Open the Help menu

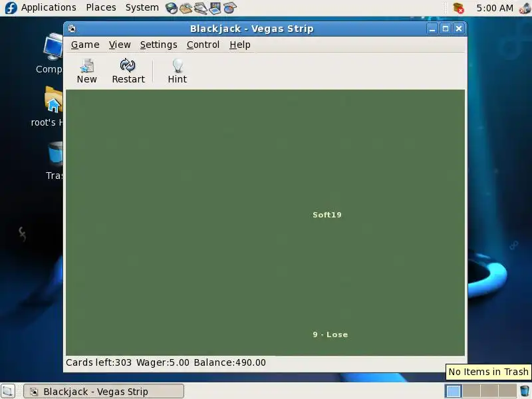coord(240,45)
